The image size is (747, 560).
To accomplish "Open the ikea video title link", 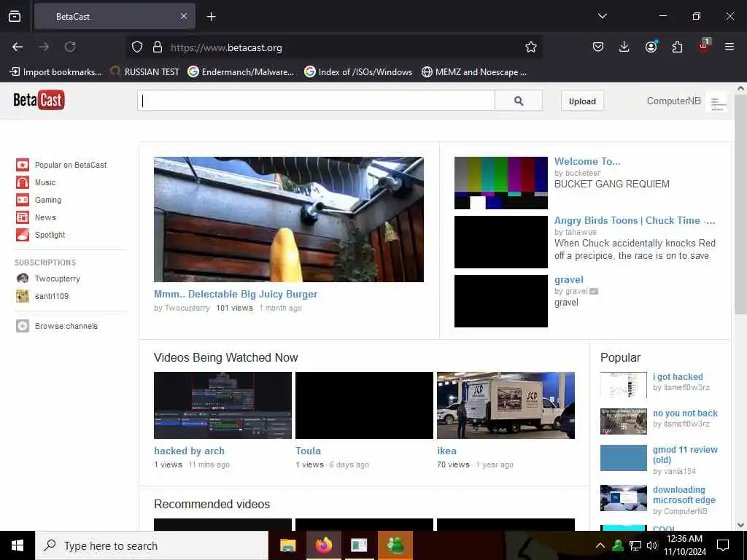I will click(x=446, y=451).
